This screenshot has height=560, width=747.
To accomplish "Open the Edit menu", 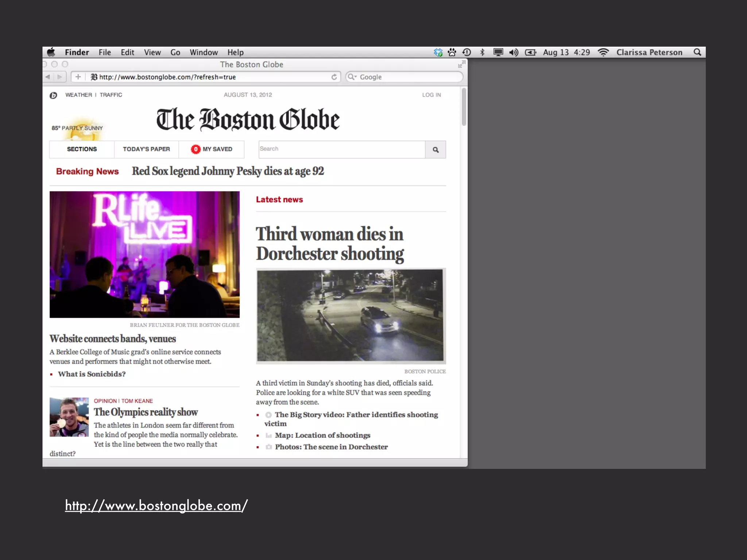I will [x=128, y=52].
